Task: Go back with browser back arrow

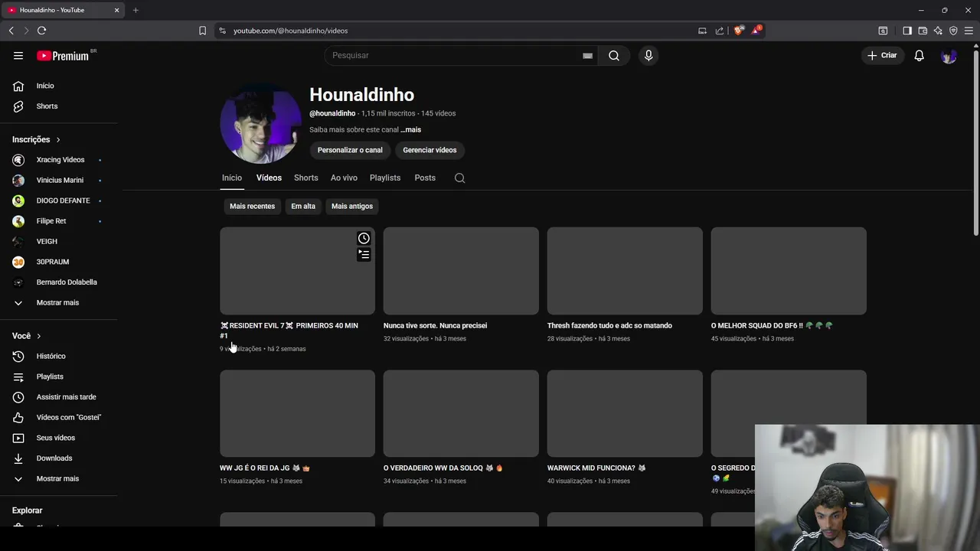Action: (11, 31)
